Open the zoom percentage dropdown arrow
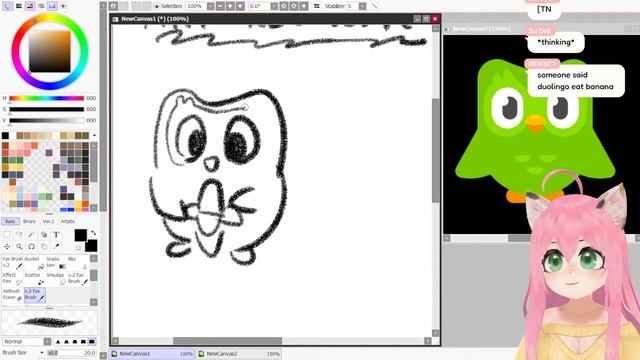Viewport: 640px width, 360px height. [210, 6]
